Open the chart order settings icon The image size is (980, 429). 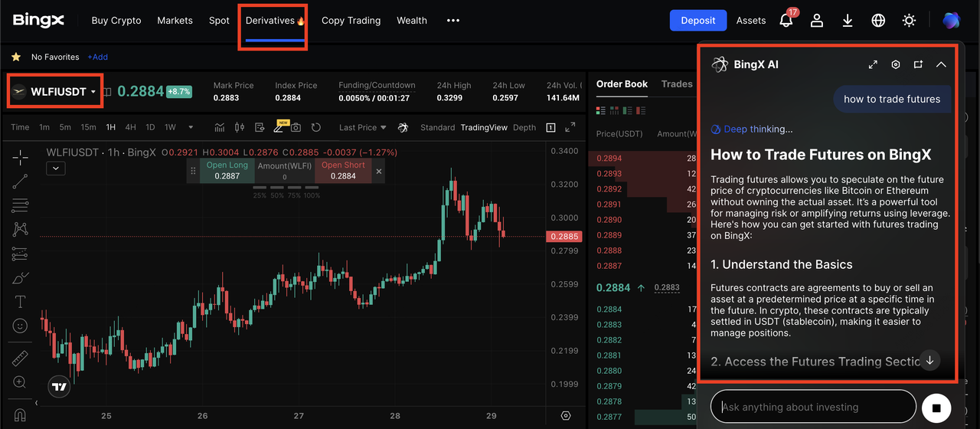(x=260, y=127)
